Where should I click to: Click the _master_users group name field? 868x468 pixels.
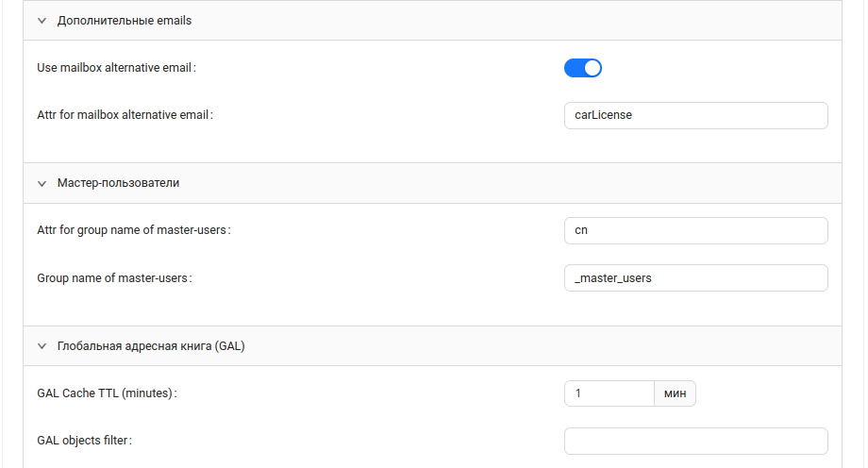pyautogui.click(x=695, y=278)
